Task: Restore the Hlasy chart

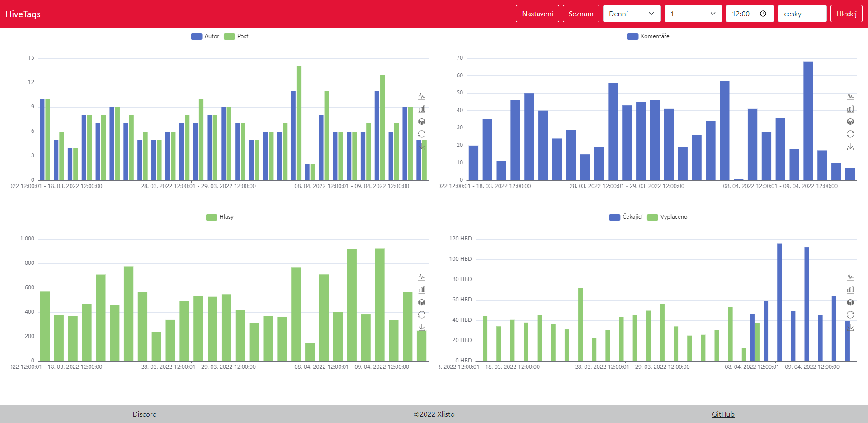Action: (x=422, y=315)
